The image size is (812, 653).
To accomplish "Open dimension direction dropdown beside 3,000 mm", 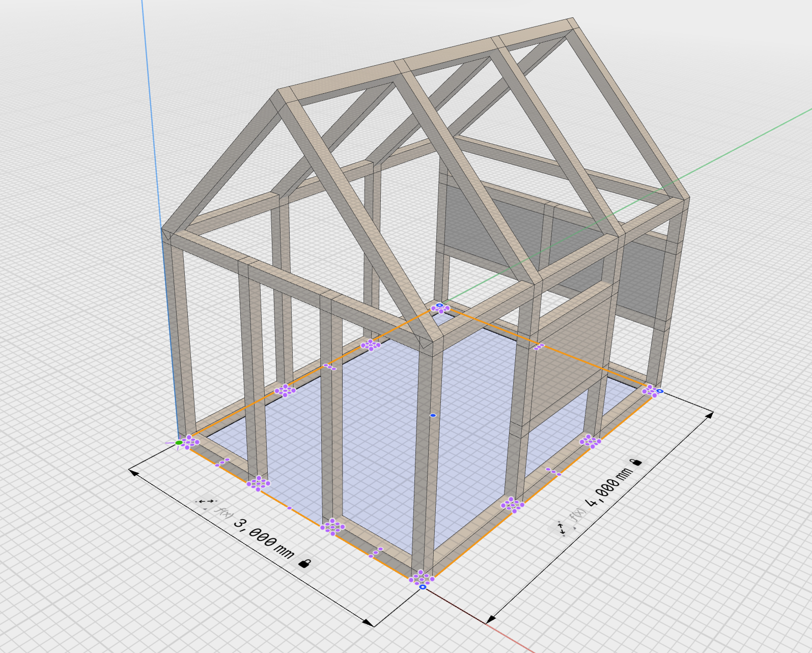I will click(x=206, y=503).
